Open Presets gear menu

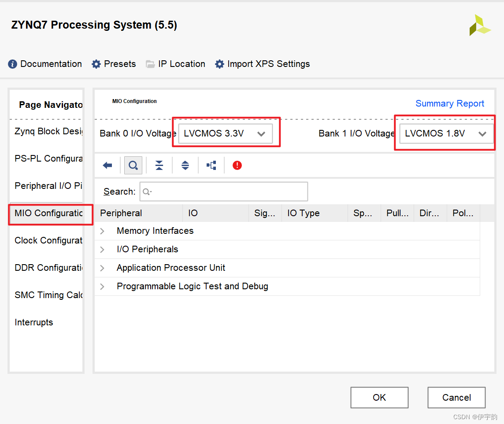(114, 64)
